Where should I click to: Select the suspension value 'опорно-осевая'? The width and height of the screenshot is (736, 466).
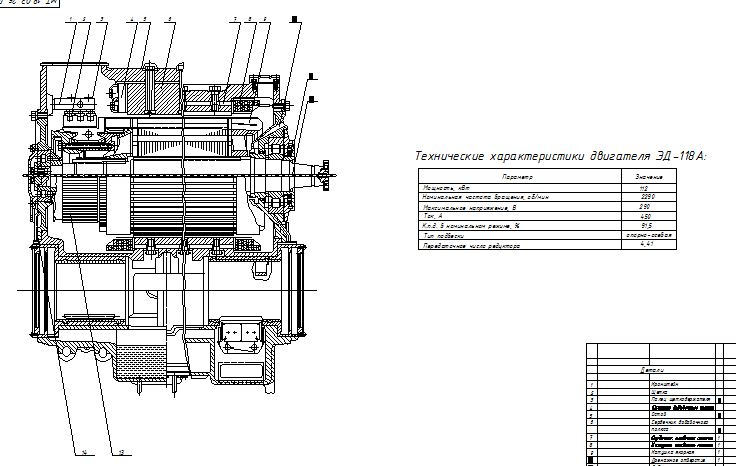pyautogui.click(x=649, y=235)
